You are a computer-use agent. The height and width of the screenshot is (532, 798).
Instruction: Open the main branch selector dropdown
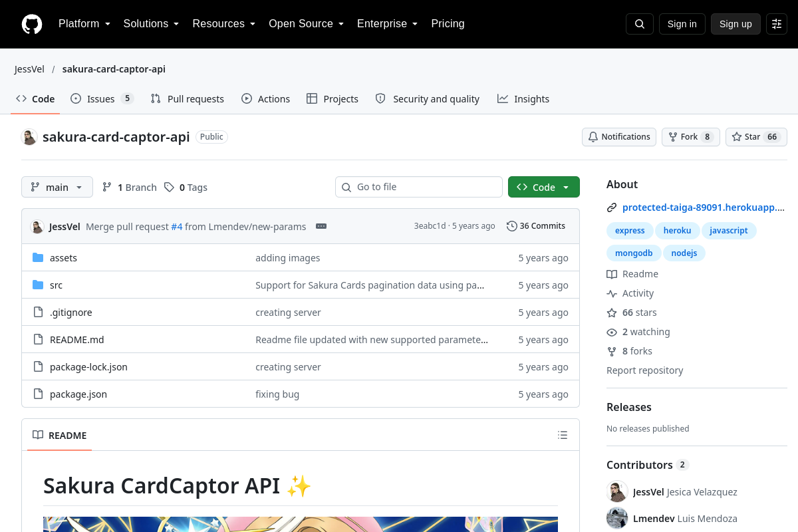[x=57, y=188]
